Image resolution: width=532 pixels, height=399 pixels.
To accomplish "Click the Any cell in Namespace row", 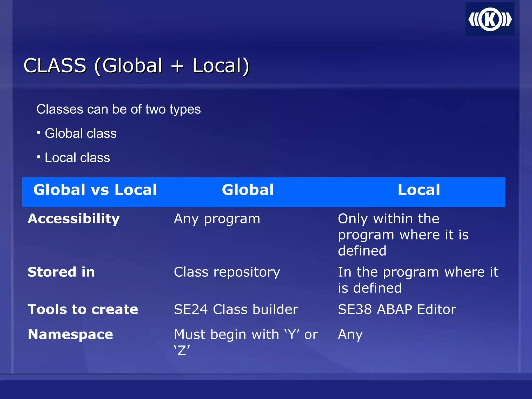I will tap(350, 335).
